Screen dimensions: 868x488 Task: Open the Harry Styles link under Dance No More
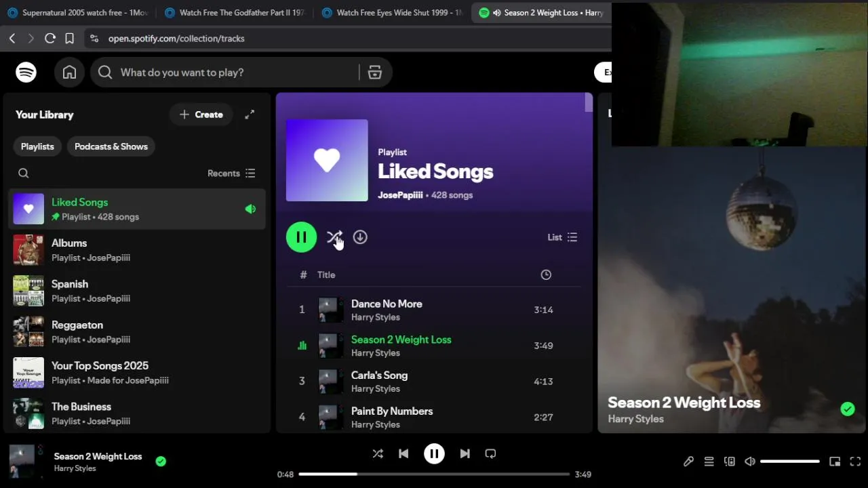click(376, 317)
